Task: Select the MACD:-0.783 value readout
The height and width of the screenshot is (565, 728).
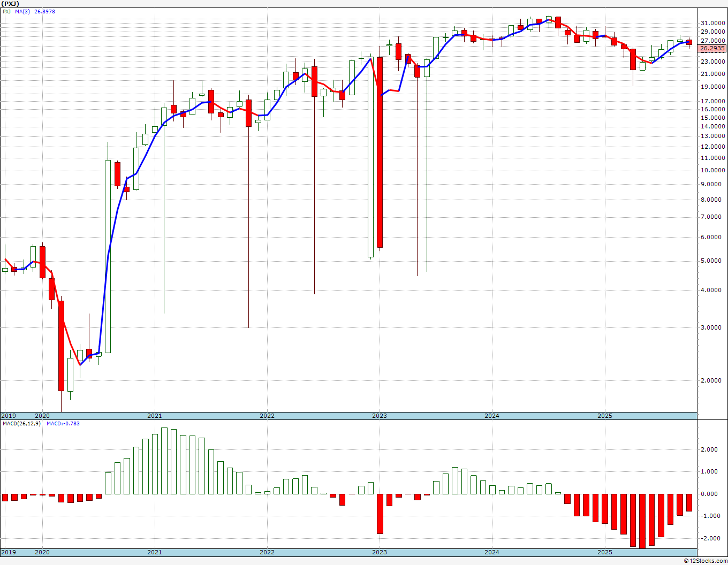Action: (x=63, y=424)
